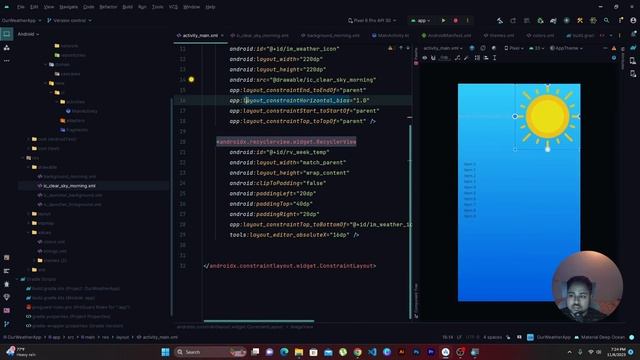Open more run actions menu beside stop
640x360 pixels.
pyautogui.click(x=468, y=20)
